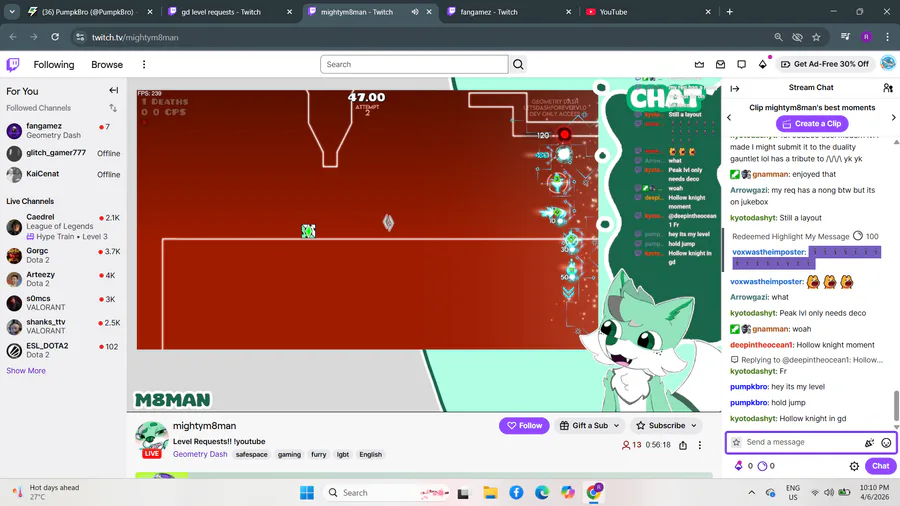Open the tab search dropdown
The width and height of the screenshot is (900, 506).
11,11
